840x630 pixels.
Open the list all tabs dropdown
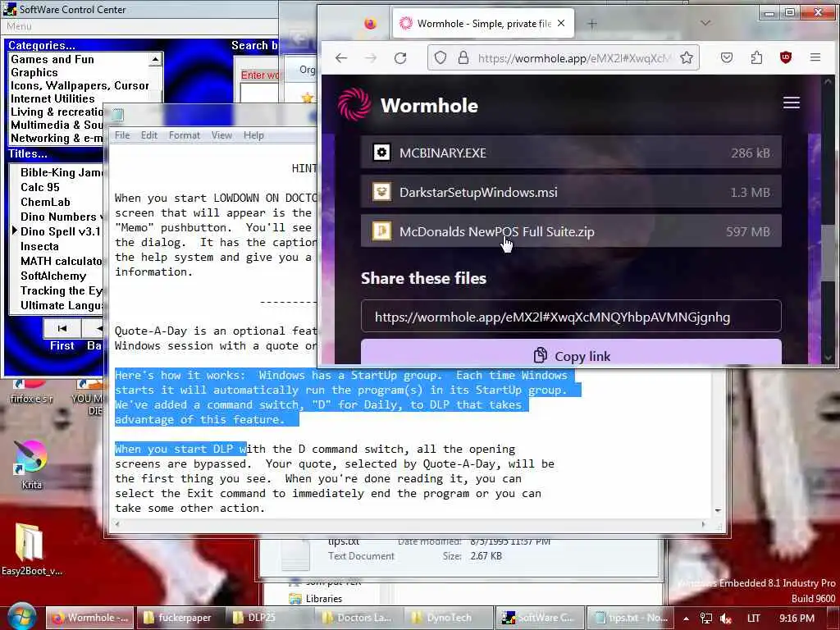point(705,23)
